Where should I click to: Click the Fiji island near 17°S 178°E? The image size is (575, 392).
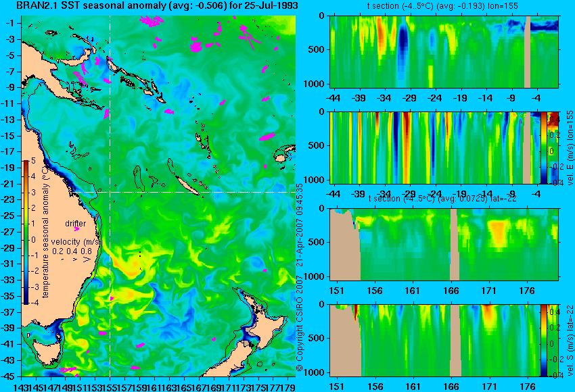(x=281, y=157)
